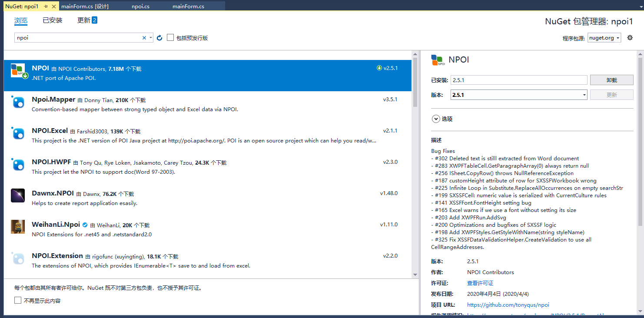Click version v2.3.0 of NPOI.HWPF
644x318 pixels.
point(390,162)
